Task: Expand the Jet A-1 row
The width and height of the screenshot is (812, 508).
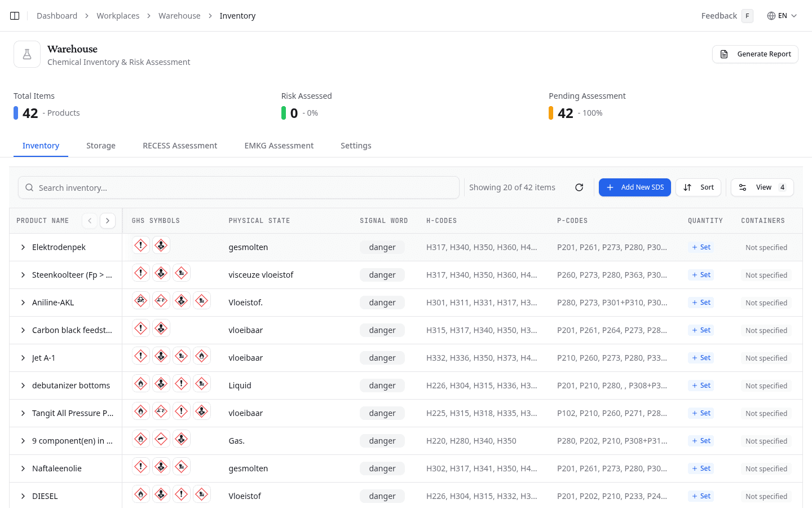Action: pyautogui.click(x=23, y=358)
